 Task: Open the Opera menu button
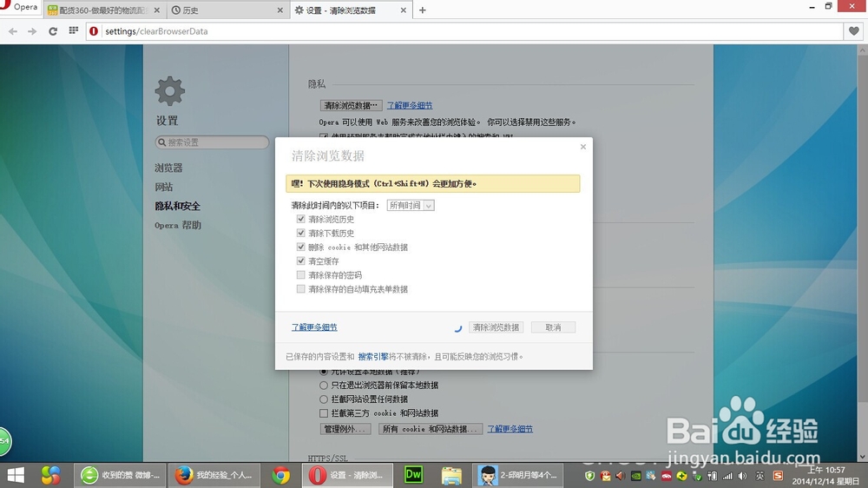click(20, 8)
